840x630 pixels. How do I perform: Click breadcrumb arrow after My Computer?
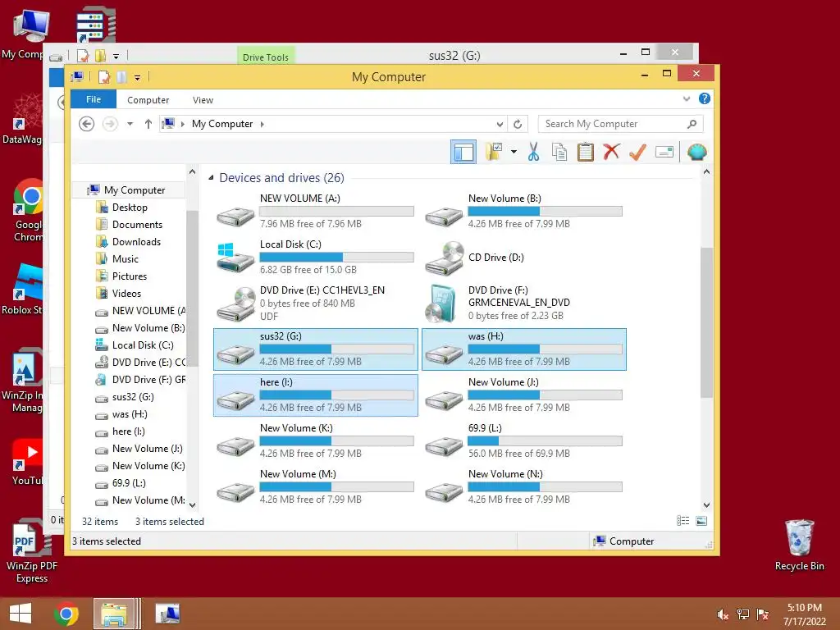coord(262,125)
